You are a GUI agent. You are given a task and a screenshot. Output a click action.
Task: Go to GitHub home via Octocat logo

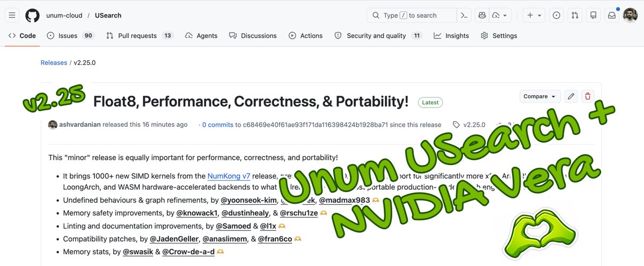pos(33,15)
